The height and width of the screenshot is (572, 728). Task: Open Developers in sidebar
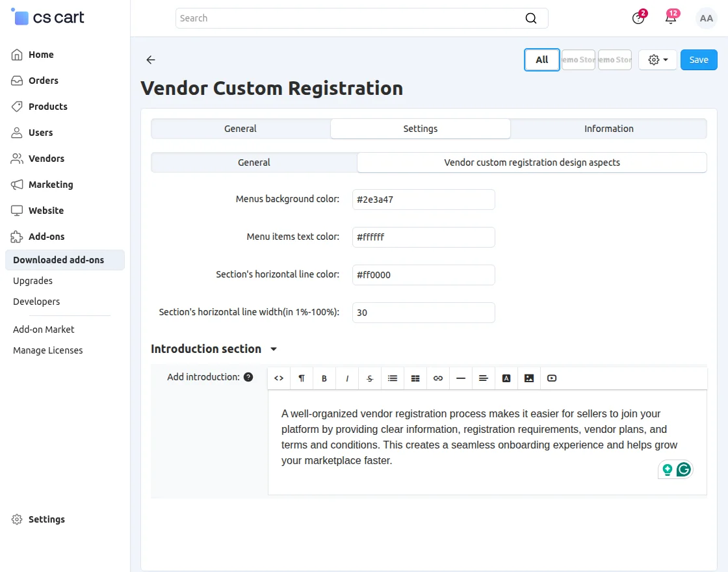coord(36,302)
